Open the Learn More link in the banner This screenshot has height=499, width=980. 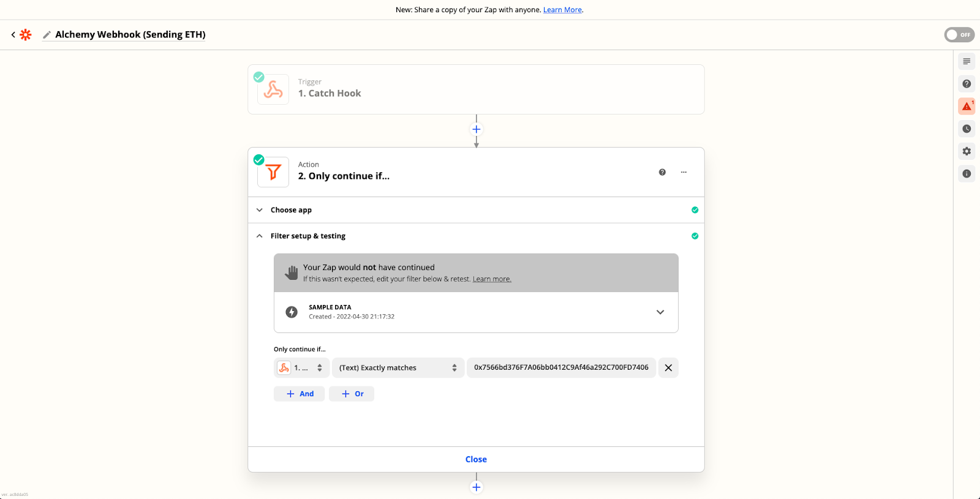562,10
